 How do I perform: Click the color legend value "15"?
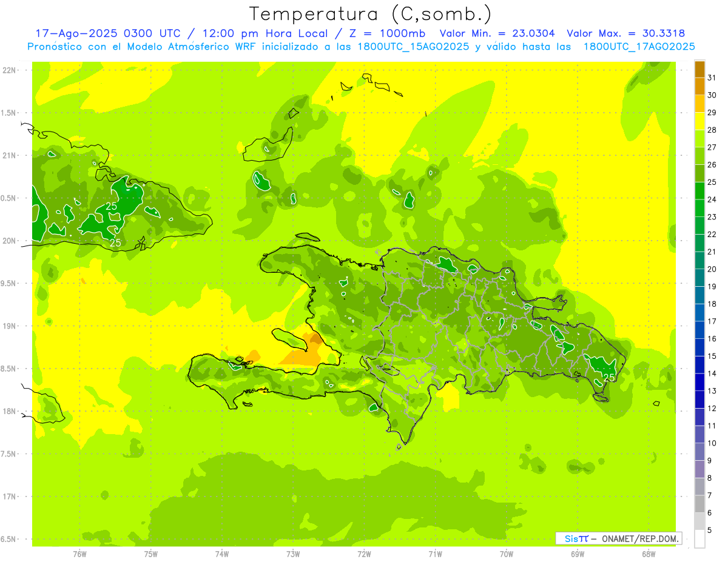[x=712, y=356]
